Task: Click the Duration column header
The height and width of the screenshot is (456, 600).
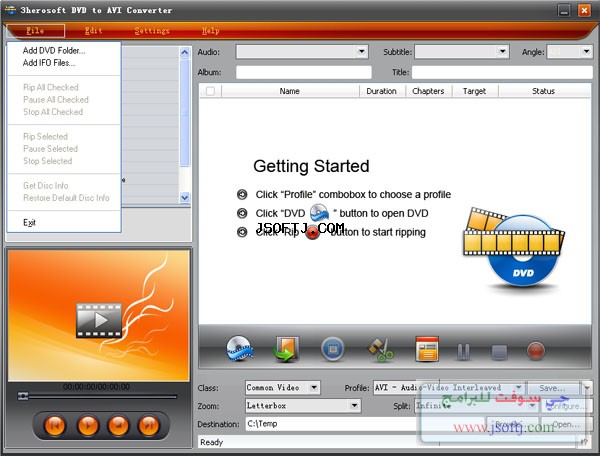Action: (x=382, y=91)
